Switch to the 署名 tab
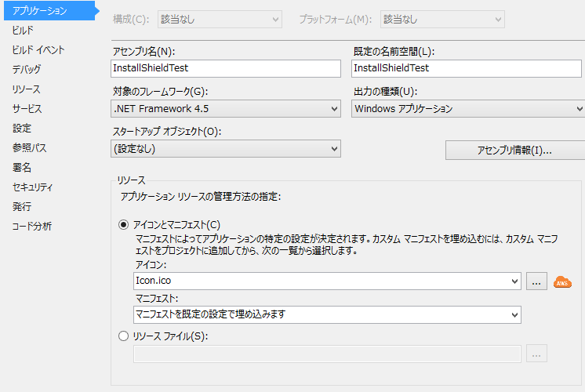 pos(22,167)
